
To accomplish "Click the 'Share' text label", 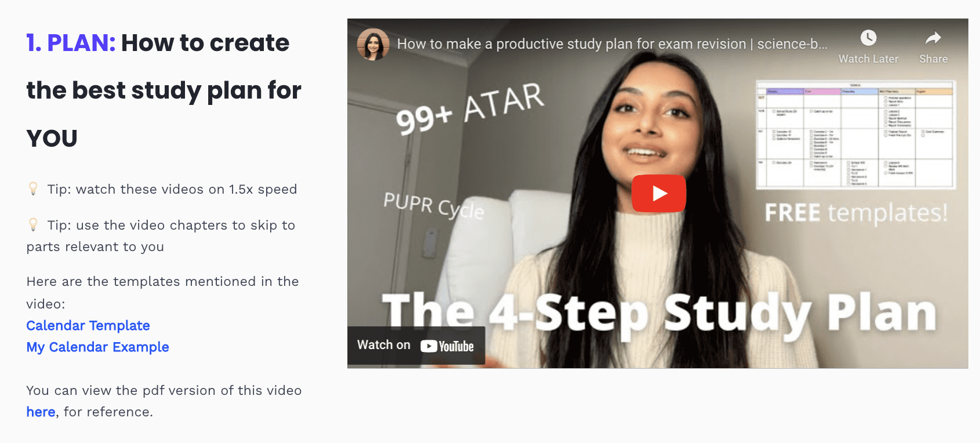I will point(933,59).
